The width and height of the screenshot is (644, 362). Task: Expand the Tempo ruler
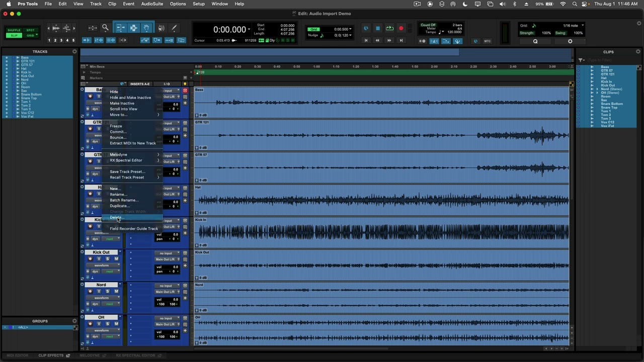coord(84,72)
